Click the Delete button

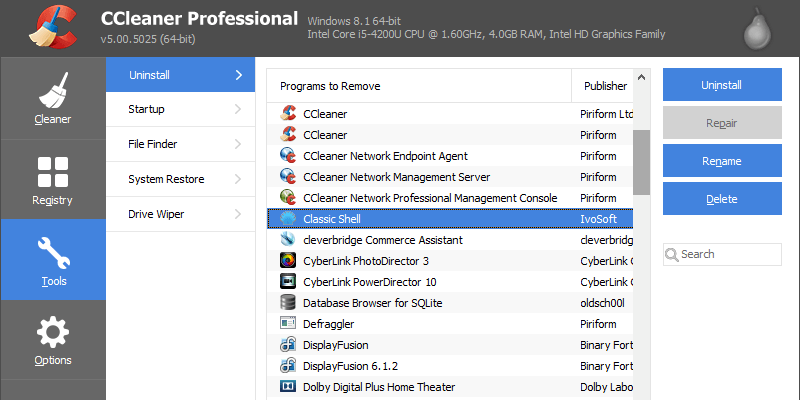coord(722,198)
